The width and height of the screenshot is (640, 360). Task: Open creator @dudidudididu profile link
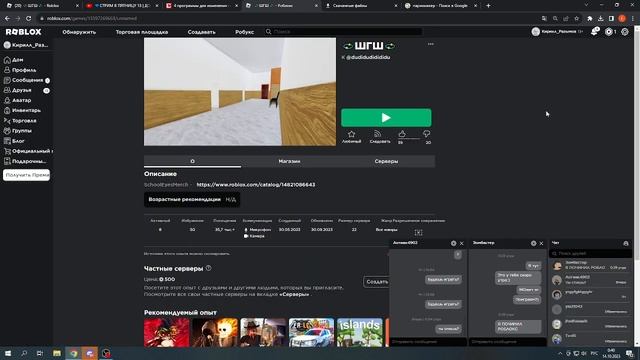(368, 57)
